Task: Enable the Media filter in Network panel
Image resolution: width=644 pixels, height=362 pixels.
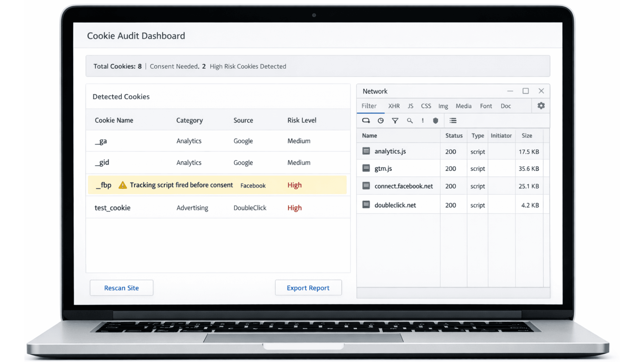Action: click(463, 106)
